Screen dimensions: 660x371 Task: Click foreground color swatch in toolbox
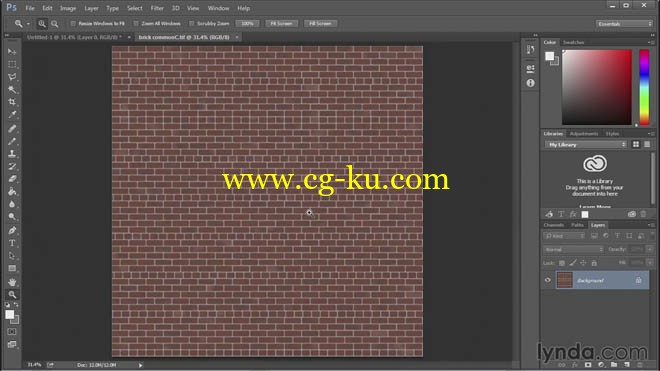click(x=10, y=315)
